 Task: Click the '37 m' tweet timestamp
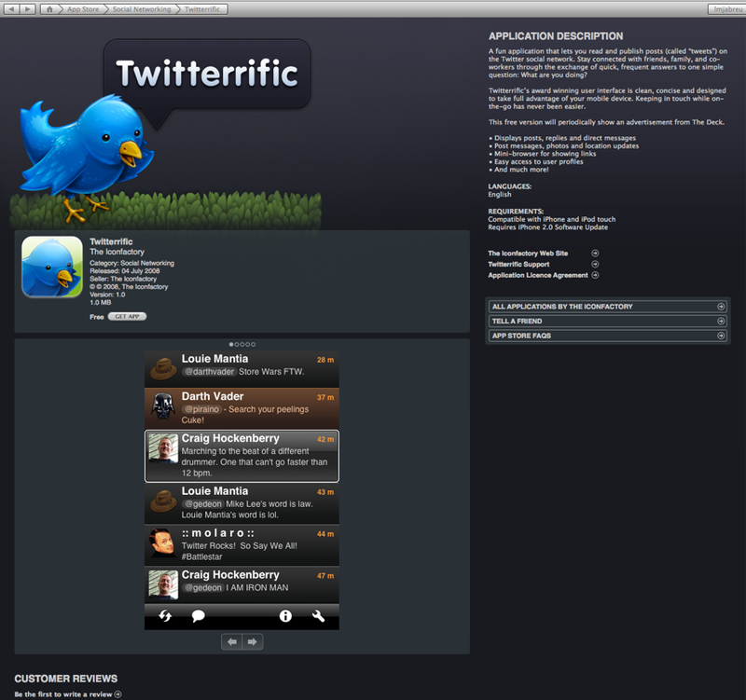pyautogui.click(x=325, y=397)
